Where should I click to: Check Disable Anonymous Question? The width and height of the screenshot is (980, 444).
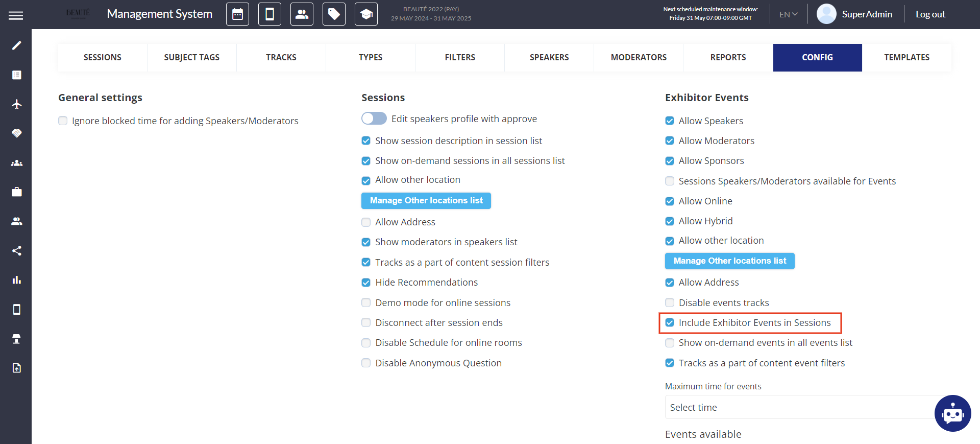pos(366,363)
